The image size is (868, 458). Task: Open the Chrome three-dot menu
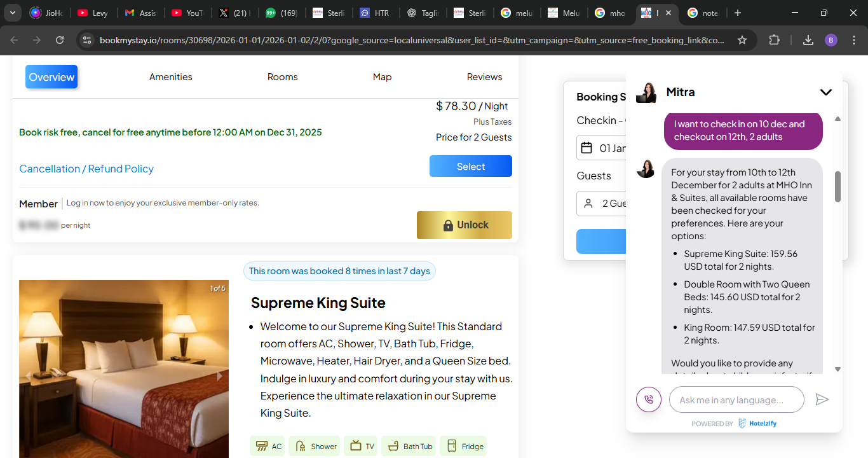853,40
